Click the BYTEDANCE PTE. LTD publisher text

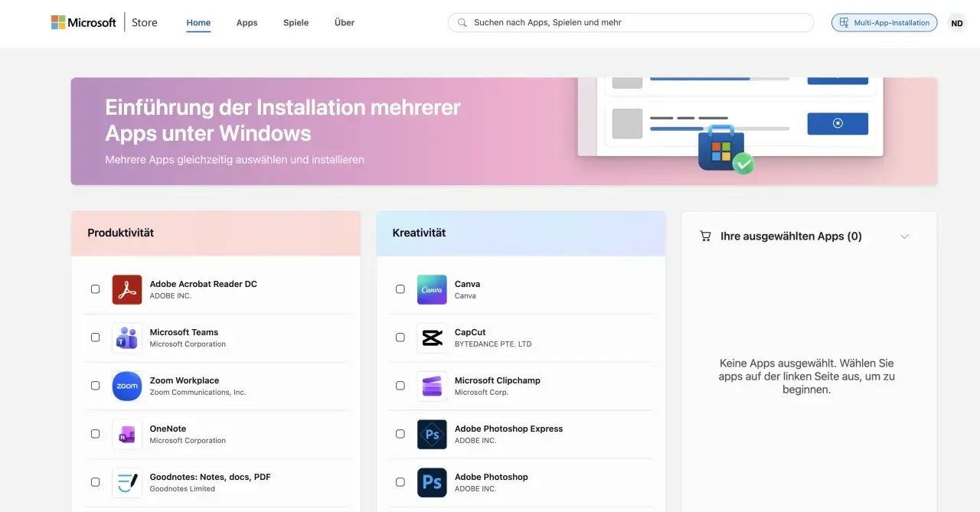[493, 344]
